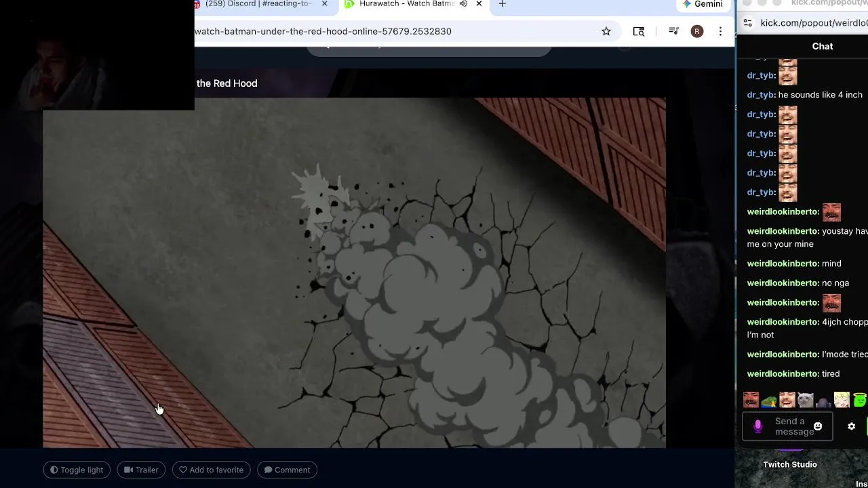Select the Hurawatch Watch Batman tab
The width and height of the screenshot is (868, 488).
[406, 4]
